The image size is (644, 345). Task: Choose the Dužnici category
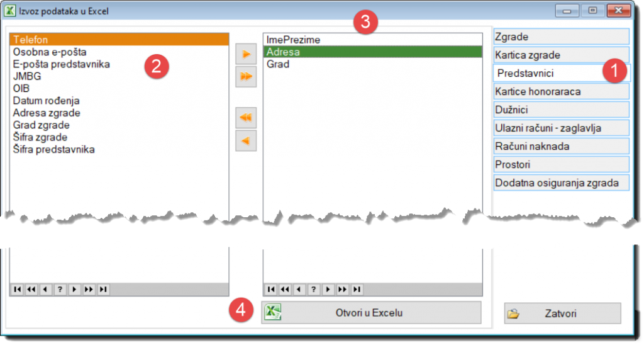561,110
